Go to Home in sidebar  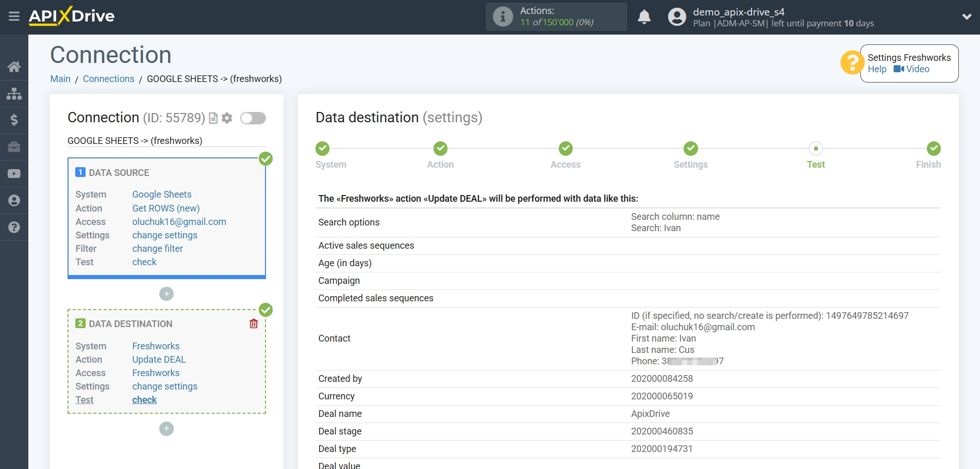coord(14,67)
